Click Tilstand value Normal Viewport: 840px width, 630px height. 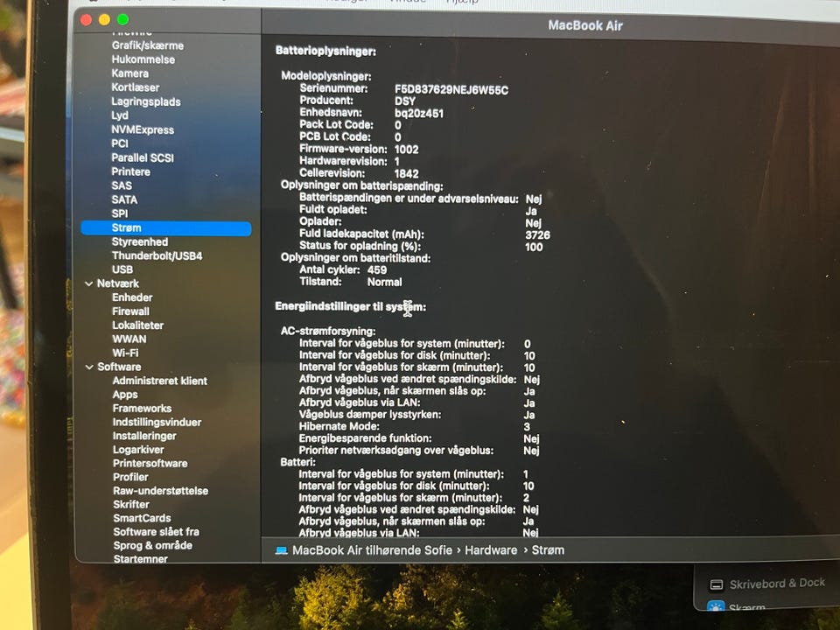(x=384, y=282)
